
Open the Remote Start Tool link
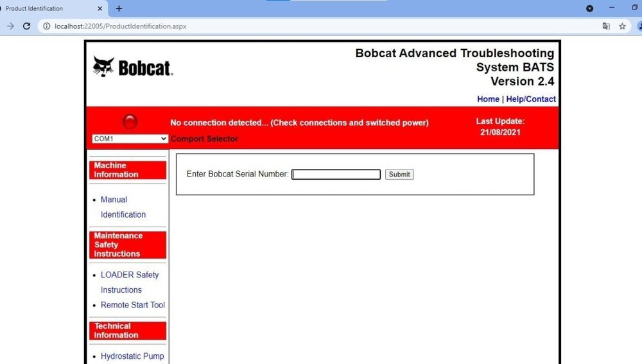[132, 305]
